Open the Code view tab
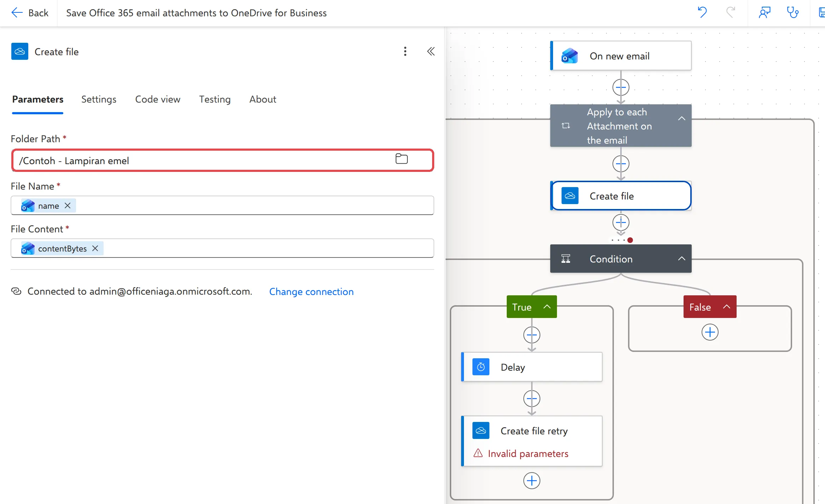 pyautogui.click(x=158, y=99)
